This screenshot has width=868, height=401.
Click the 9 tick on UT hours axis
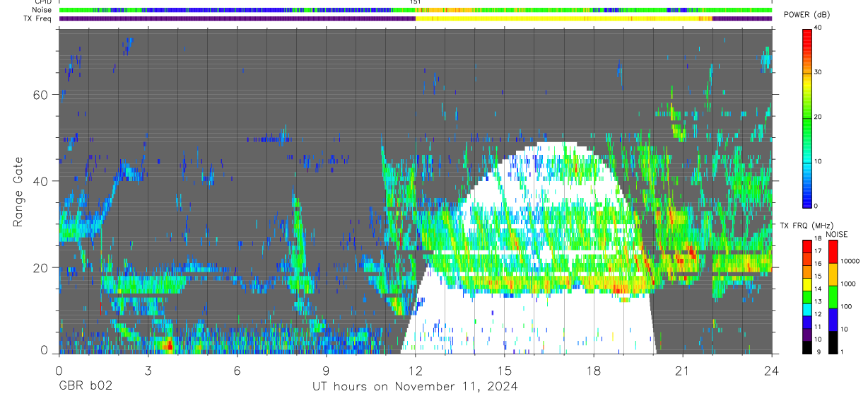pos(326,371)
